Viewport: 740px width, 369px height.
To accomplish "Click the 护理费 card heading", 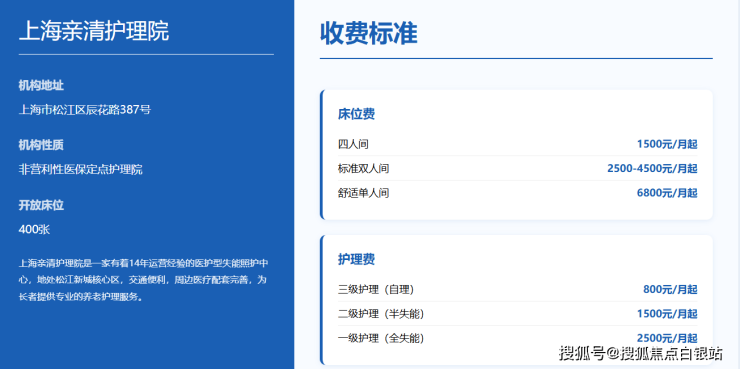I will pos(356,260).
